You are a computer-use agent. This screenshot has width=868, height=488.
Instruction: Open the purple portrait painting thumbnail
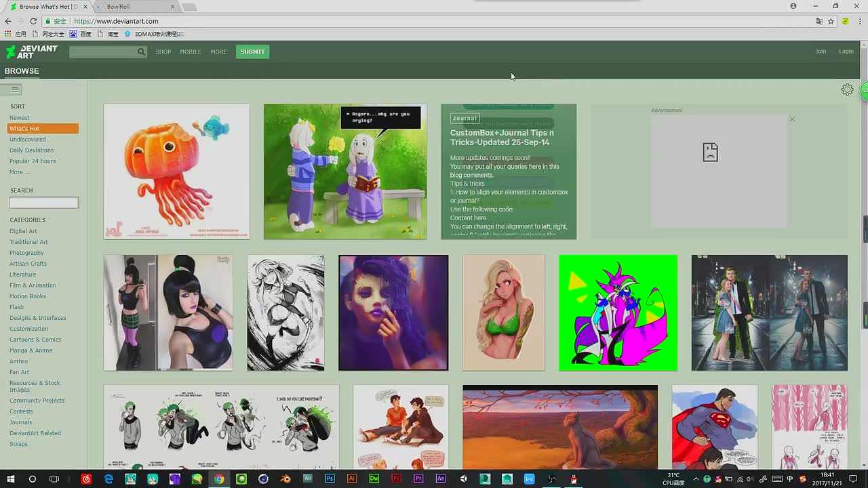(393, 312)
